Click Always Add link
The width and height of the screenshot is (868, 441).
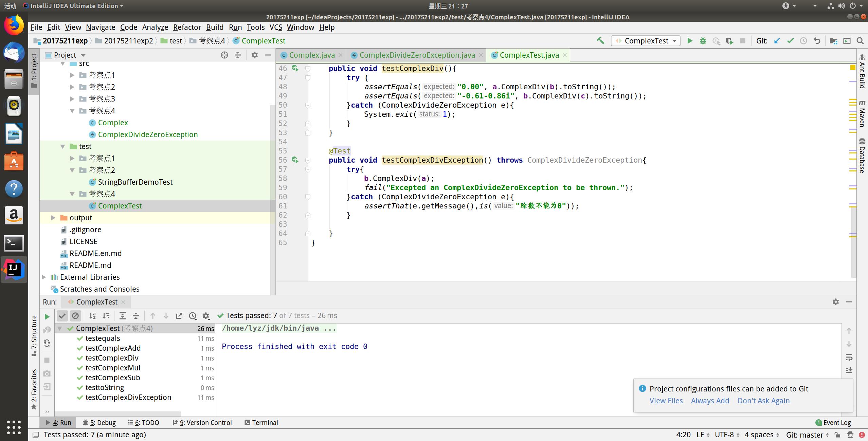click(x=710, y=401)
